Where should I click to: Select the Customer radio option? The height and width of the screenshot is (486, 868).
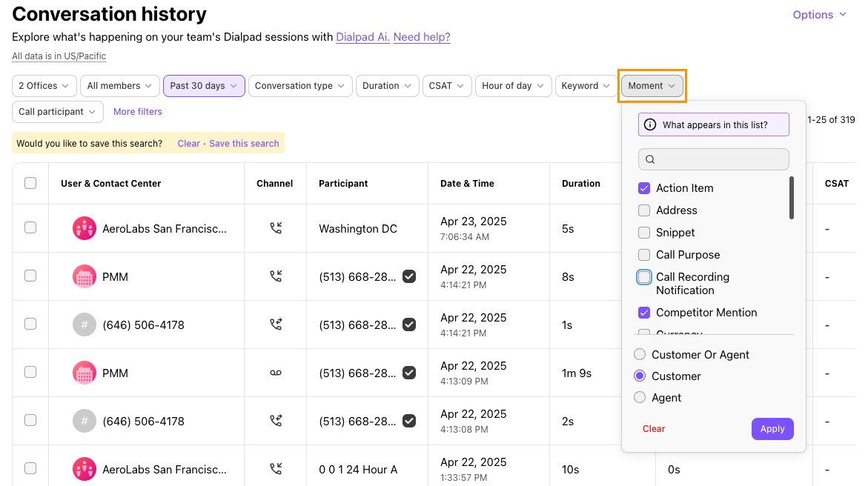point(640,376)
